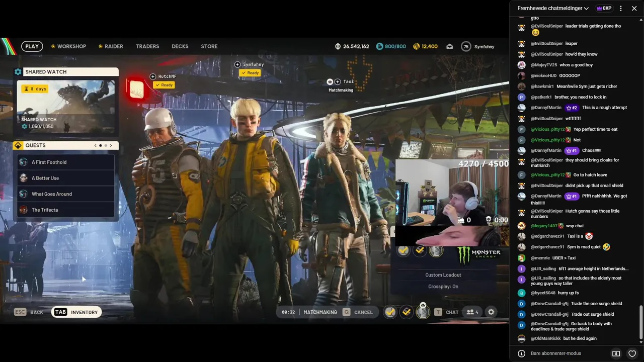Click the chat scroll up arrow
Viewport: 644px width, 362px height.
641,19
